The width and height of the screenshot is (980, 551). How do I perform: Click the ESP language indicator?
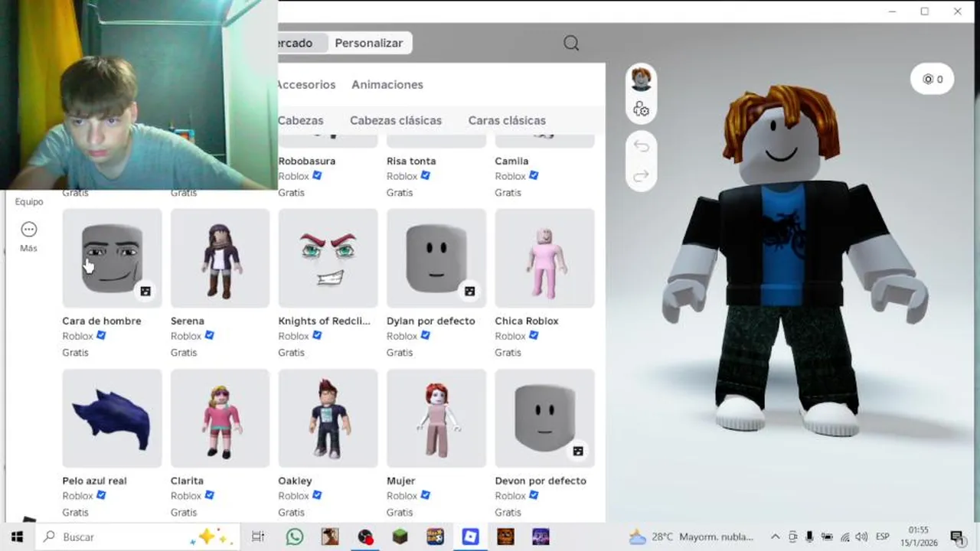(x=882, y=536)
